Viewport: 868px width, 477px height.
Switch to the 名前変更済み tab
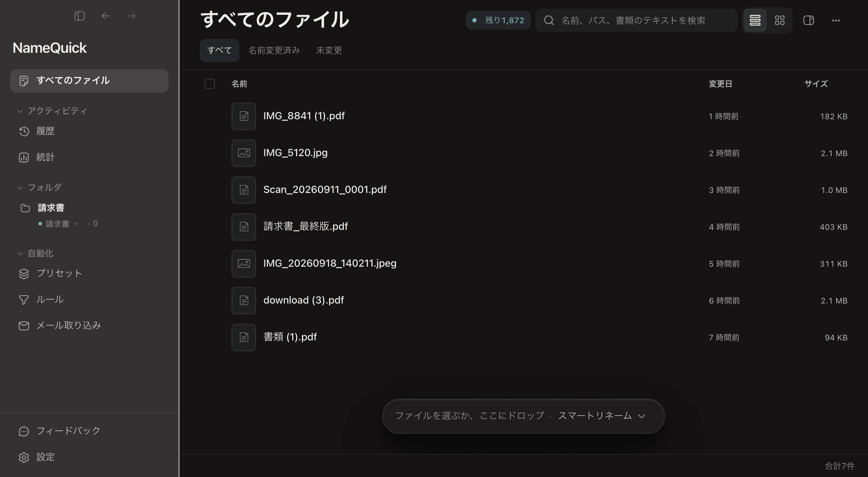click(x=274, y=50)
